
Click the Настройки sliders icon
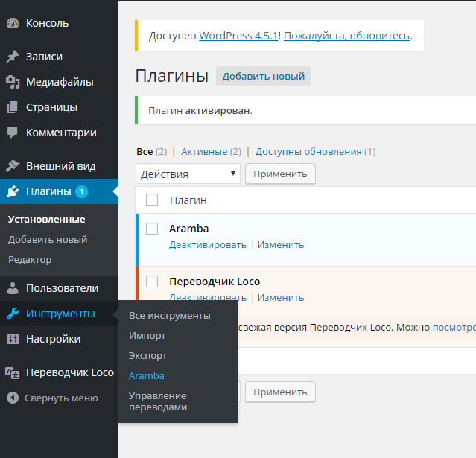(13, 339)
